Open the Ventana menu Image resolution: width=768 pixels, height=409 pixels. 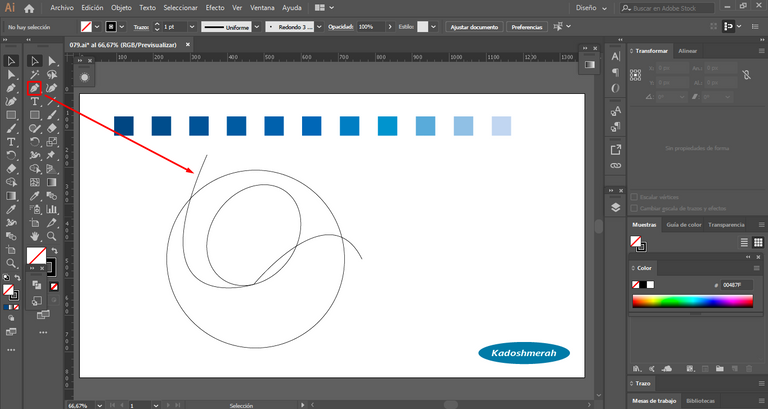[x=262, y=8]
